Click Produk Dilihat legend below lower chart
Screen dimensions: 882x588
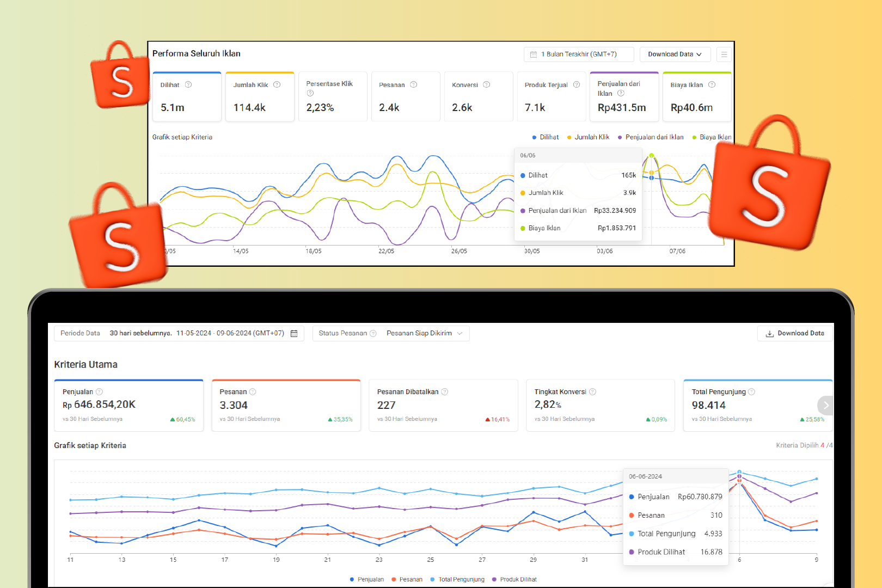pyautogui.click(x=514, y=579)
